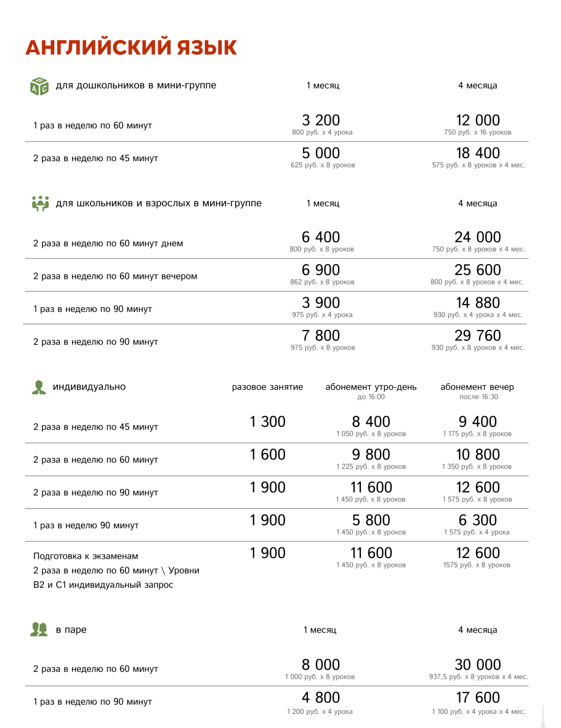Screen dimensions: 561x728
Task: Choose the «абонемент вечер» column header
Action: 477,387
